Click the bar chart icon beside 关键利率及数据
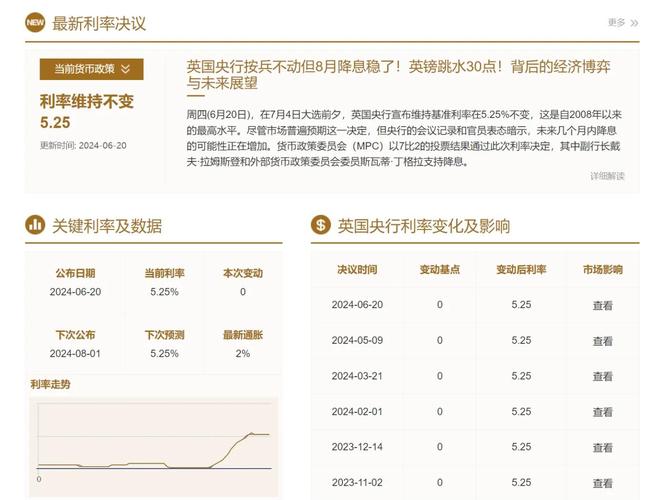Screen dimensions: 661x500 pyautogui.click(x=35, y=225)
